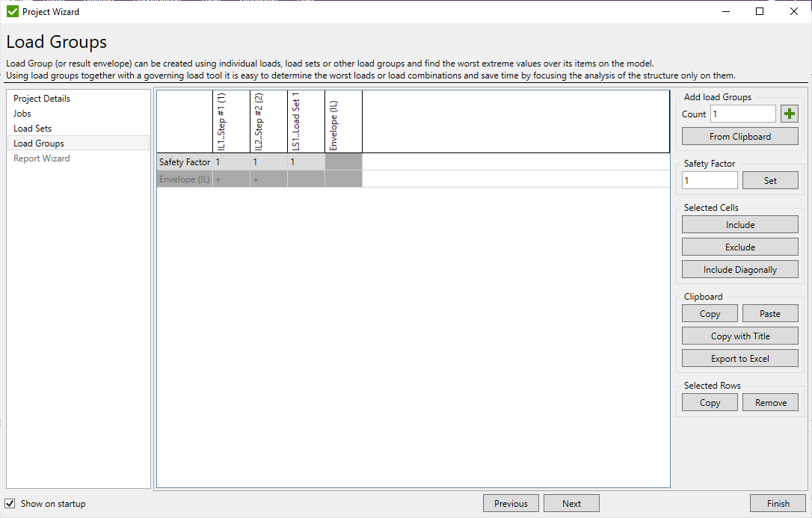Select the LS1..Load Set 1 column header
This screenshot has height=518, width=812.
click(x=306, y=122)
